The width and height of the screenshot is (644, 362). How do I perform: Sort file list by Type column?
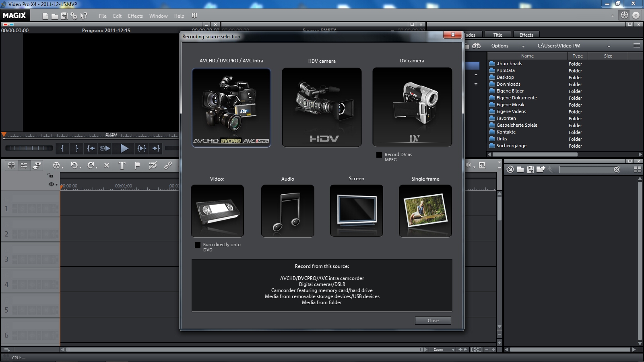coord(578,56)
